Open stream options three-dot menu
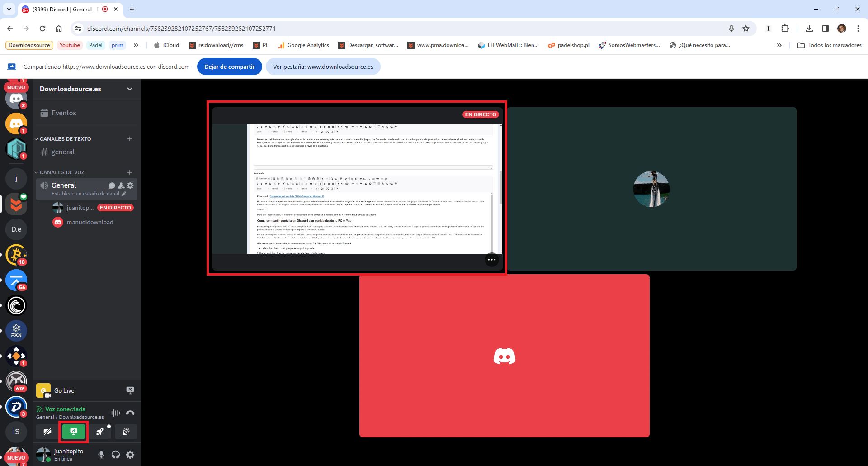The image size is (868, 466). click(492, 260)
